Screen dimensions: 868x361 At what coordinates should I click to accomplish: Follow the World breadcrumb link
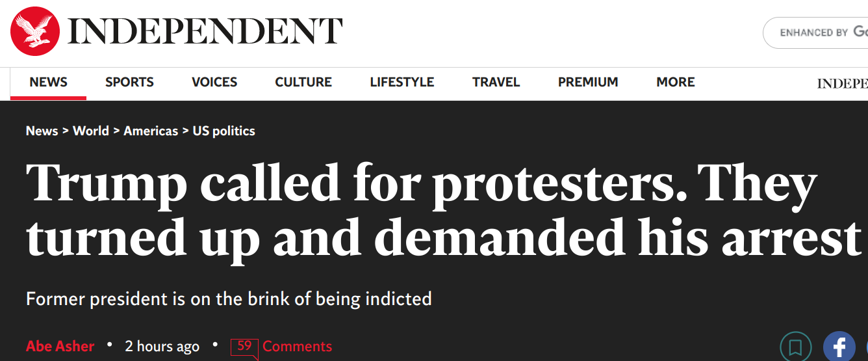click(91, 131)
